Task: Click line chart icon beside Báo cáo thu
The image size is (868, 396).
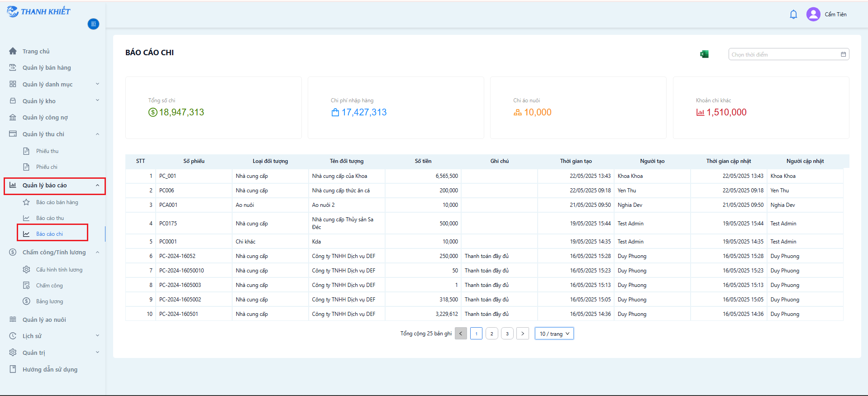Action: pos(26,218)
